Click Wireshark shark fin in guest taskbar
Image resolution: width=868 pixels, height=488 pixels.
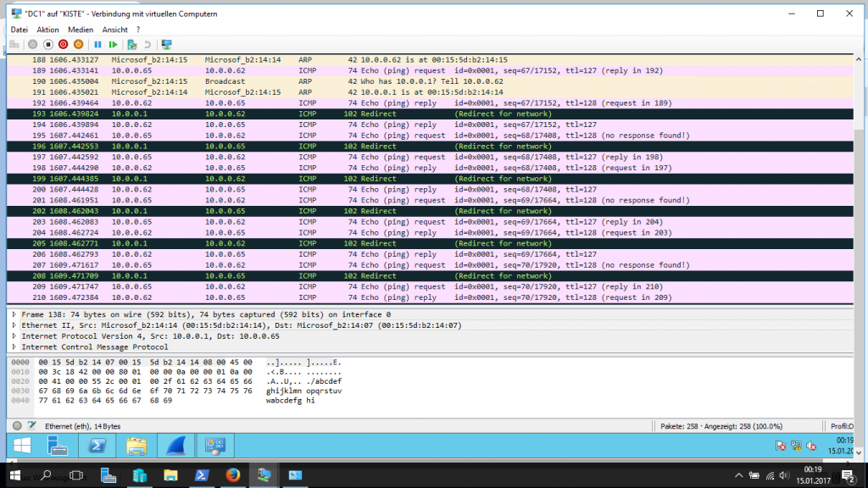tap(175, 446)
